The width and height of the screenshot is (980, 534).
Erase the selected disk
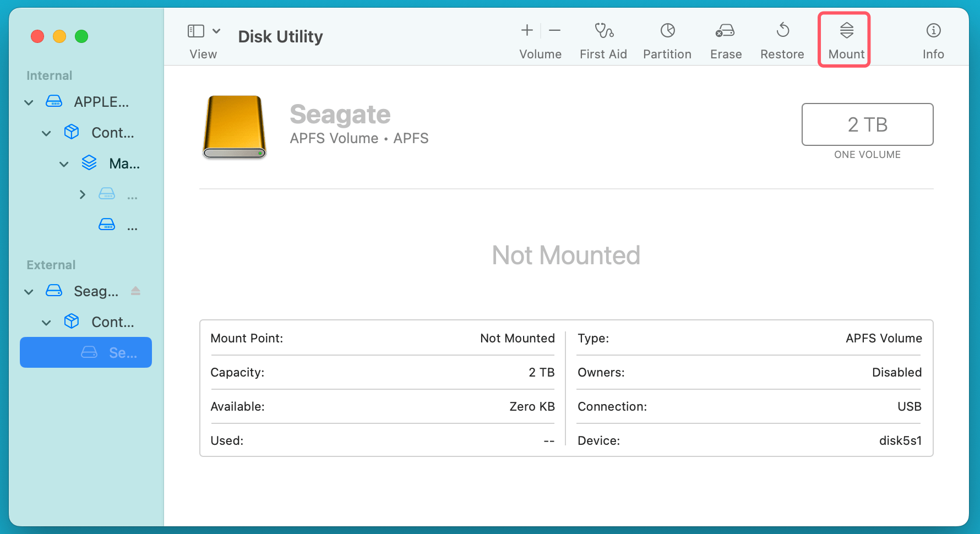pos(725,39)
